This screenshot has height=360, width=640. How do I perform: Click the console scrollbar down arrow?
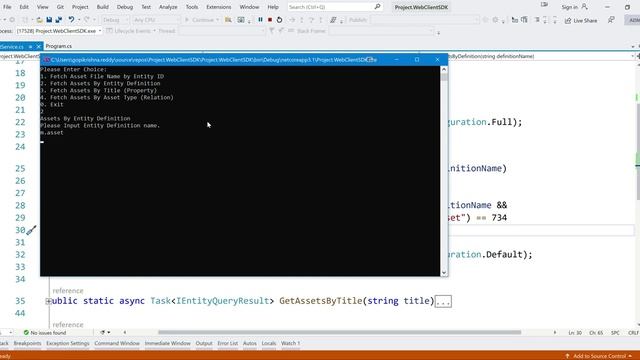coord(444,273)
